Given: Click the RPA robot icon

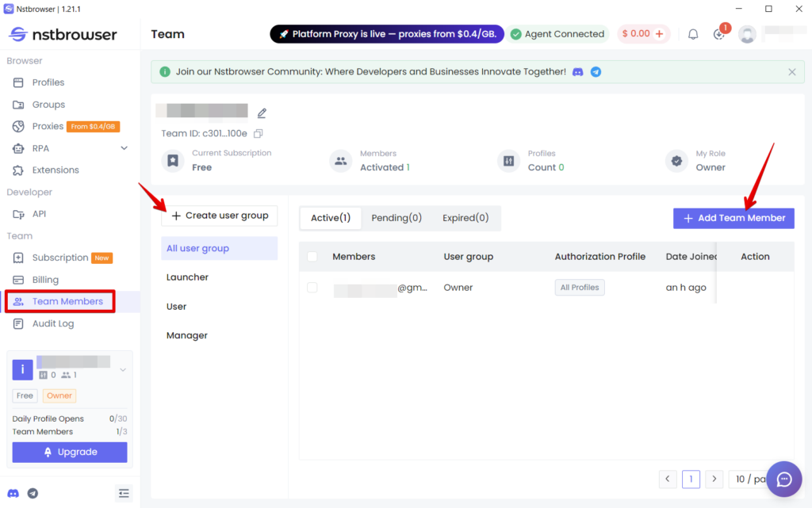Looking at the screenshot, I should (x=18, y=148).
